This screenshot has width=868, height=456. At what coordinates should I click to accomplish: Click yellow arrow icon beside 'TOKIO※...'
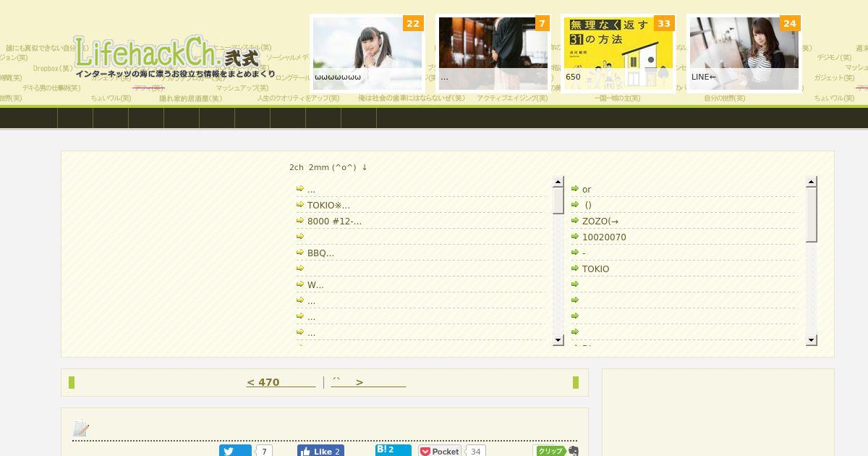pyautogui.click(x=300, y=204)
